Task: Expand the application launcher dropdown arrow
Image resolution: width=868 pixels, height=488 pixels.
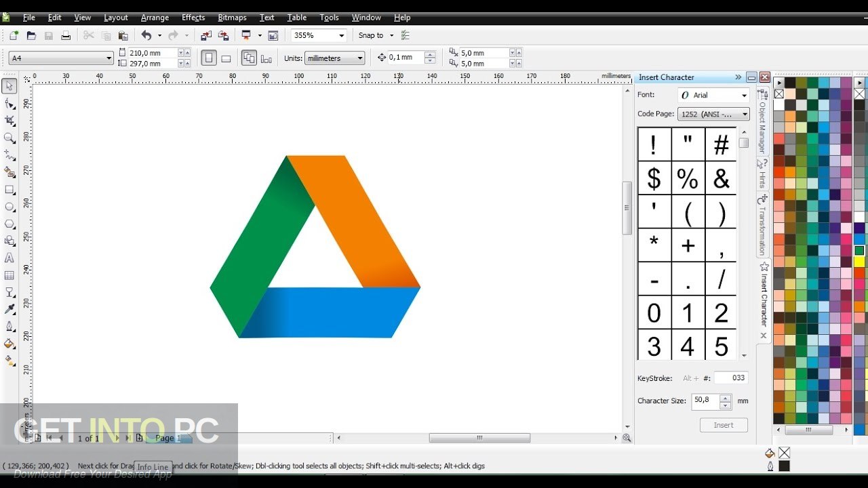Action: [x=258, y=35]
